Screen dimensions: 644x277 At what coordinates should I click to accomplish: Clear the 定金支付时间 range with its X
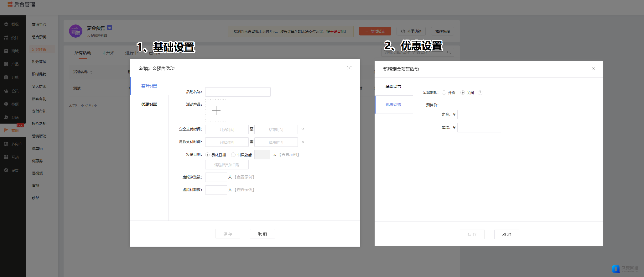pyautogui.click(x=303, y=129)
